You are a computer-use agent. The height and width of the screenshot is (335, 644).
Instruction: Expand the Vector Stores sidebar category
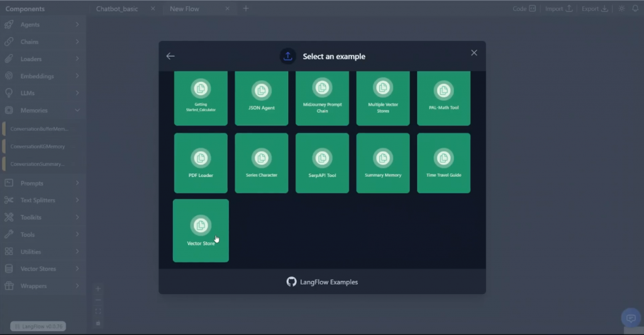click(43, 268)
